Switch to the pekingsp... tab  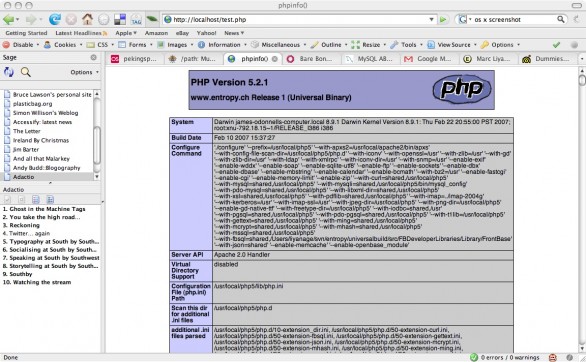[x=135, y=59]
